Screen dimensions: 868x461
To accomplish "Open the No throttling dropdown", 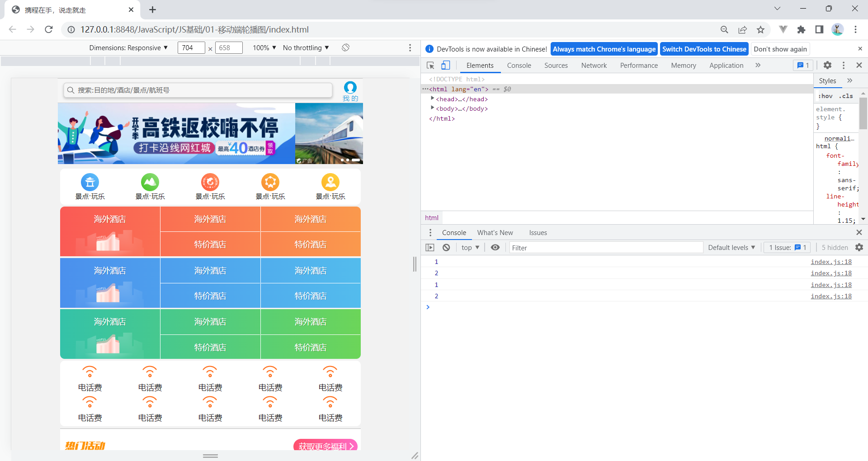I will tap(306, 47).
